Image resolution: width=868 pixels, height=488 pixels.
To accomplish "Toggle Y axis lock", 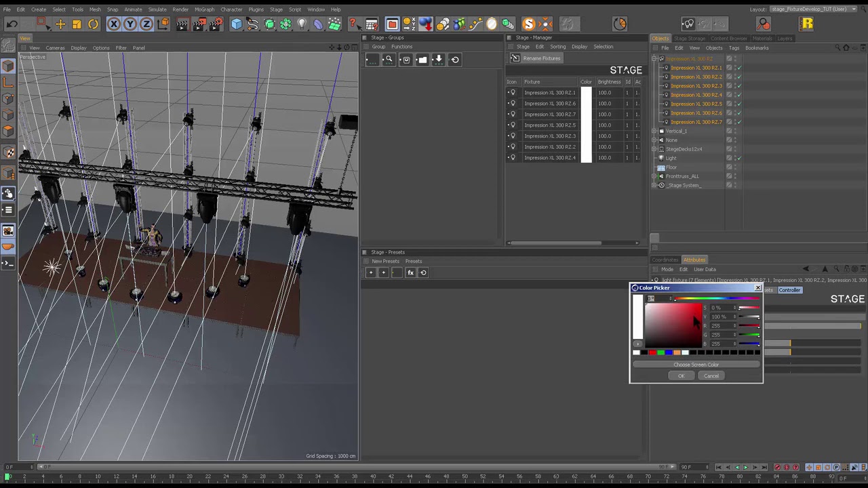I will 130,24.
